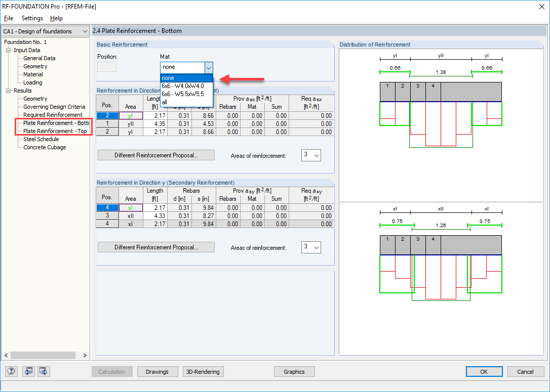Viewport: 550px width, 392px height.
Task: Go to next dialog using right arrow icon
Action: coord(44,371)
